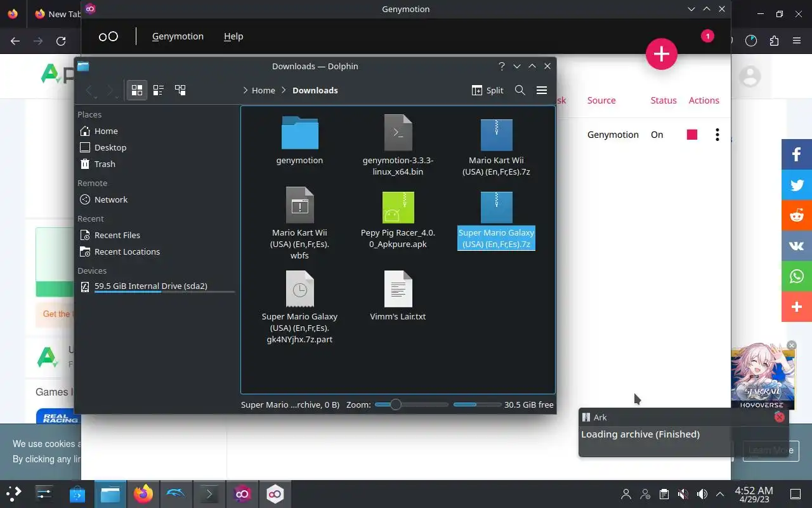Click Actions column header in Genymotion

[x=704, y=100]
